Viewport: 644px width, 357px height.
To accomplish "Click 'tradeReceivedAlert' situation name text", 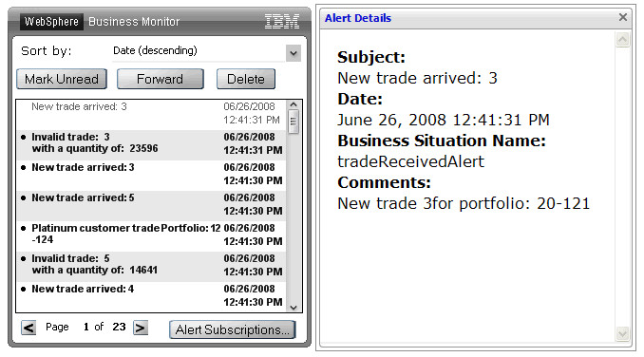I will coord(410,161).
